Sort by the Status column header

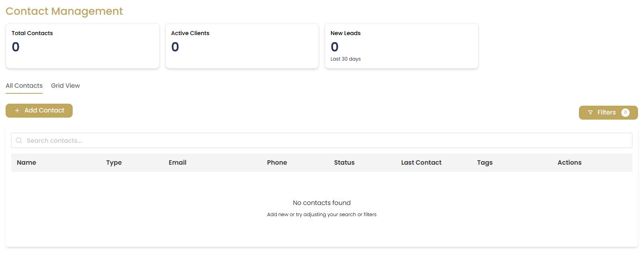[344, 162]
